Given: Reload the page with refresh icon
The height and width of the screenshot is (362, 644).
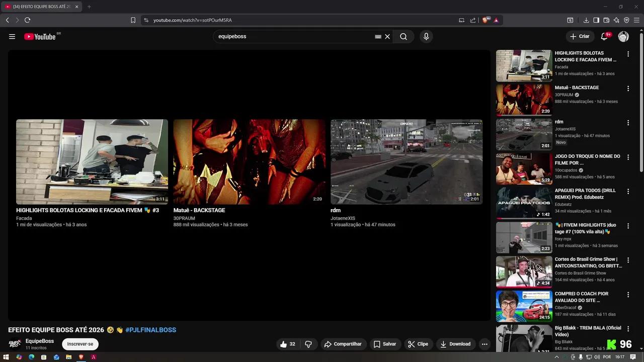Looking at the screenshot, I should (x=27, y=20).
